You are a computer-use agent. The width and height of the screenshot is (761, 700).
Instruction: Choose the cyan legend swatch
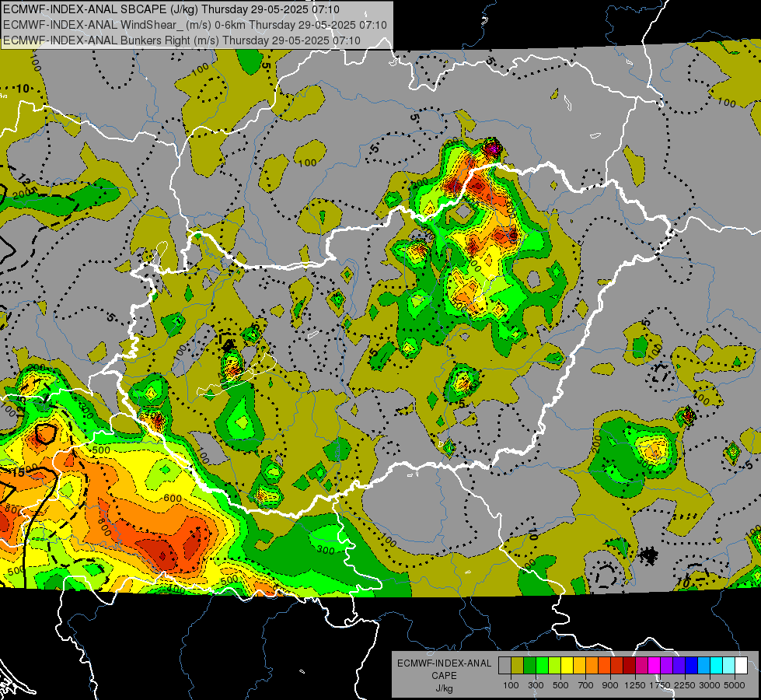(x=717, y=666)
